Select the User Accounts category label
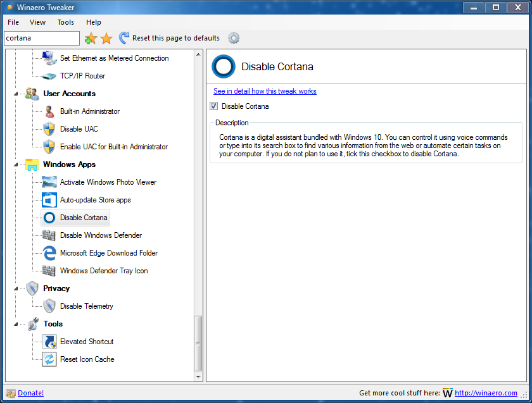Screen dimensions: 532x403 [69, 94]
